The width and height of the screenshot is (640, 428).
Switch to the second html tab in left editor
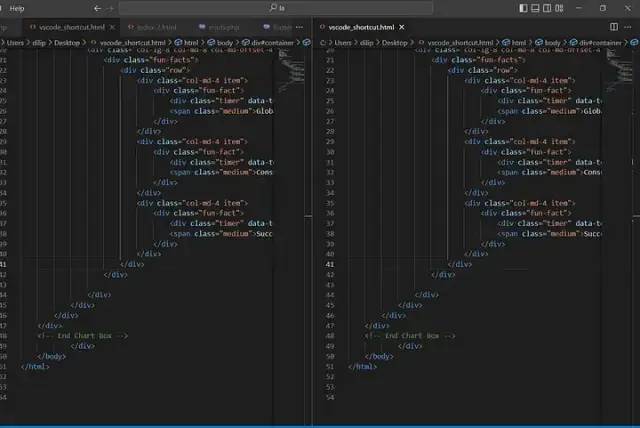click(x=152, y=27)
